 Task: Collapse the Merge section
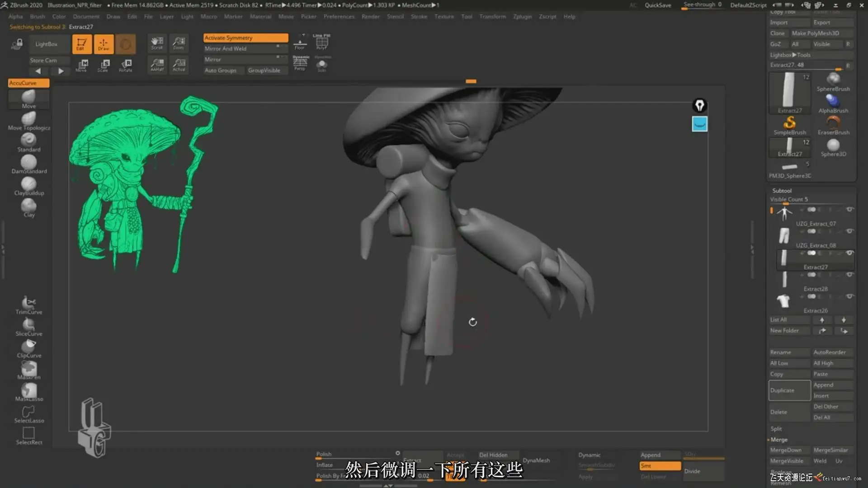778,440
